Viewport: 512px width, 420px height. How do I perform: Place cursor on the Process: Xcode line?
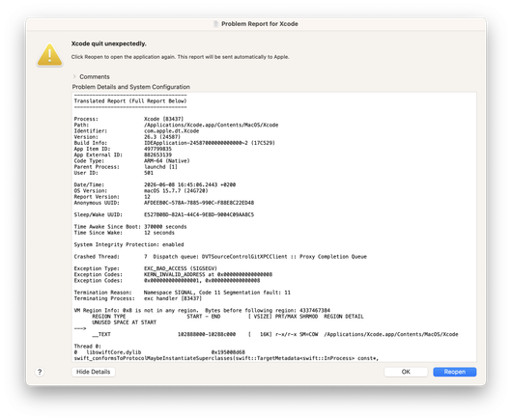(x=128, y=119)
